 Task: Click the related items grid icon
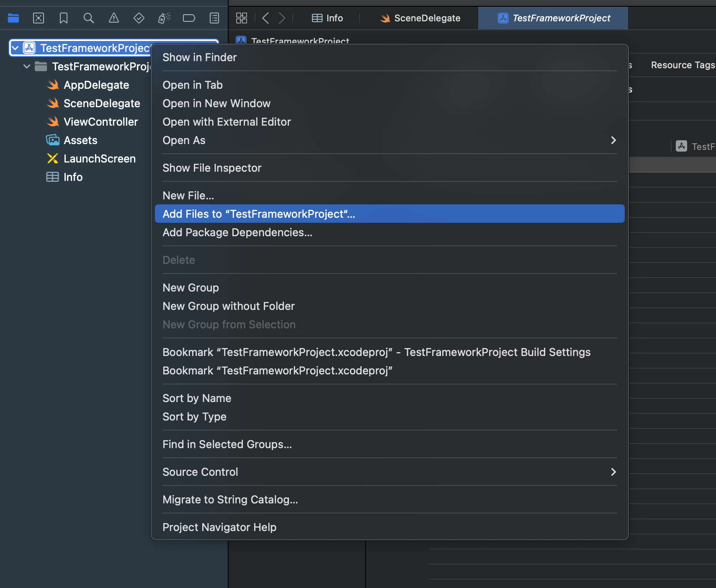pos(242,18)
